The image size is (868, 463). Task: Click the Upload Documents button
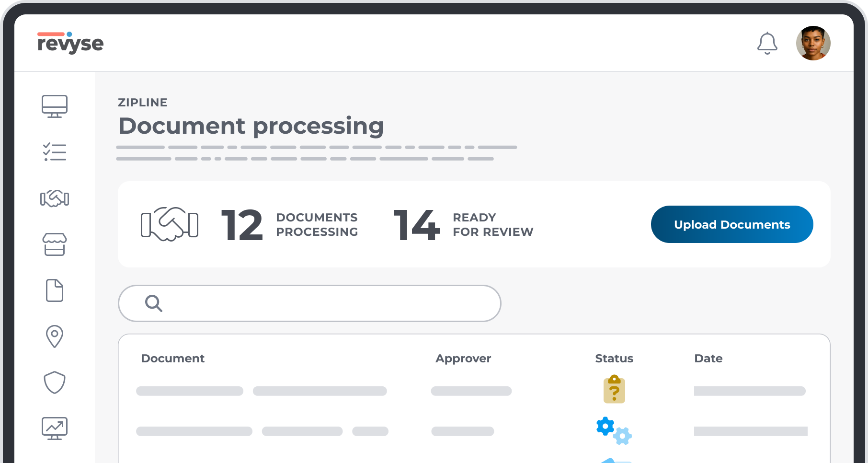pyautogui.click(x=731, y=224)
